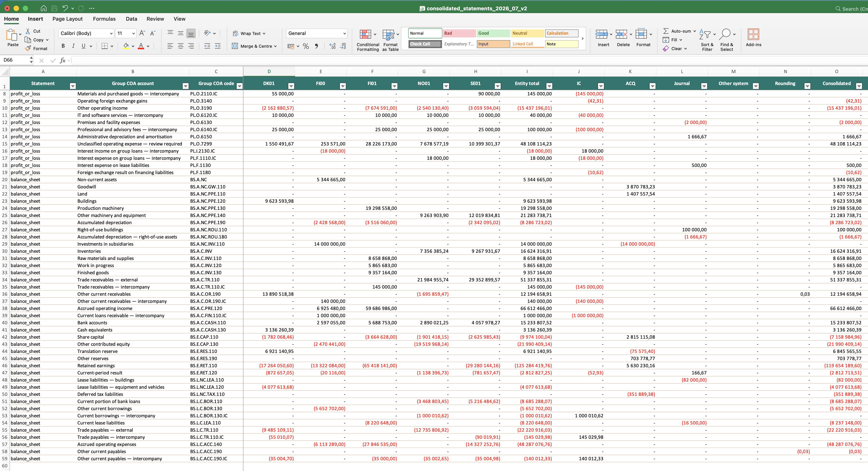
Task: Click the Insert cells icon
Action: (602, 34)
